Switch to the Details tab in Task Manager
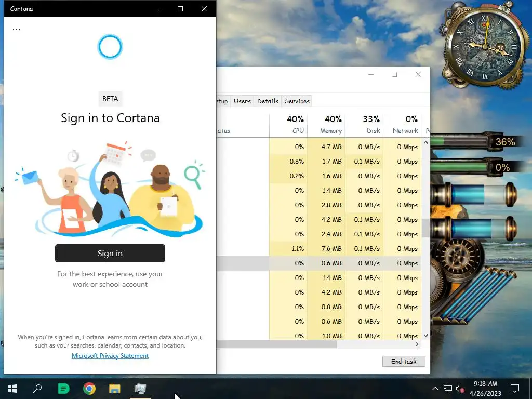The width and height of the screenshot is (532, 399). pyautogui.click(x=268, y=101)
